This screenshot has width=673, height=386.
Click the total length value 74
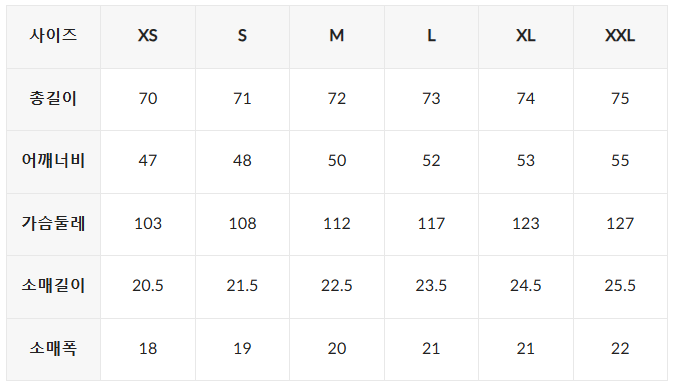[x=525, y=98]
